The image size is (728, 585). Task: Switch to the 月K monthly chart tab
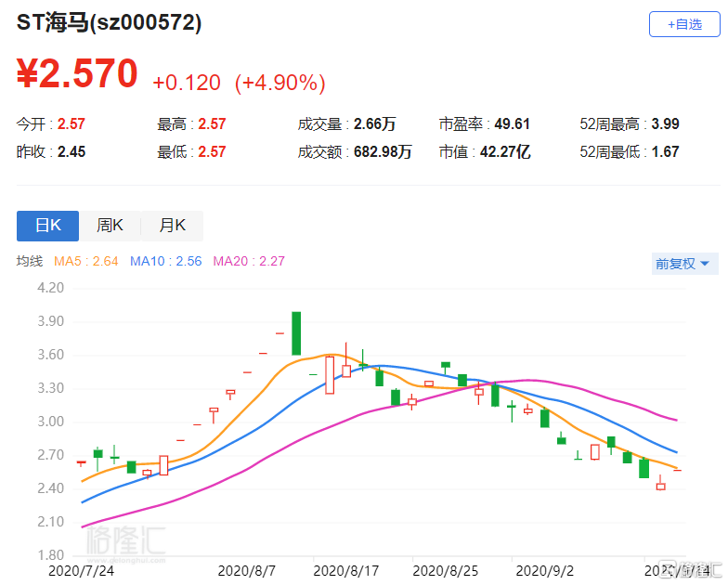173,226
